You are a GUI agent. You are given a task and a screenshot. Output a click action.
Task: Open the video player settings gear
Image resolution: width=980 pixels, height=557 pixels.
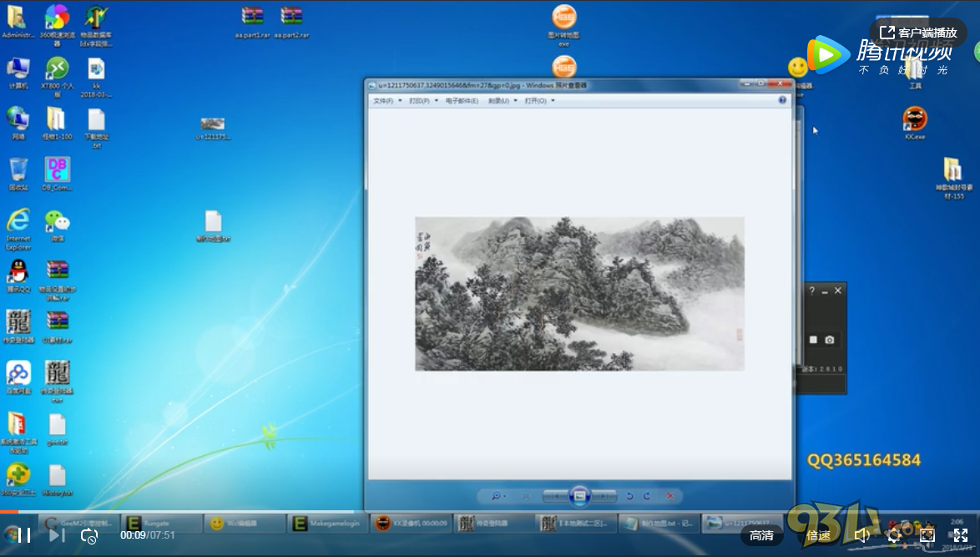[x=894, y=535]
